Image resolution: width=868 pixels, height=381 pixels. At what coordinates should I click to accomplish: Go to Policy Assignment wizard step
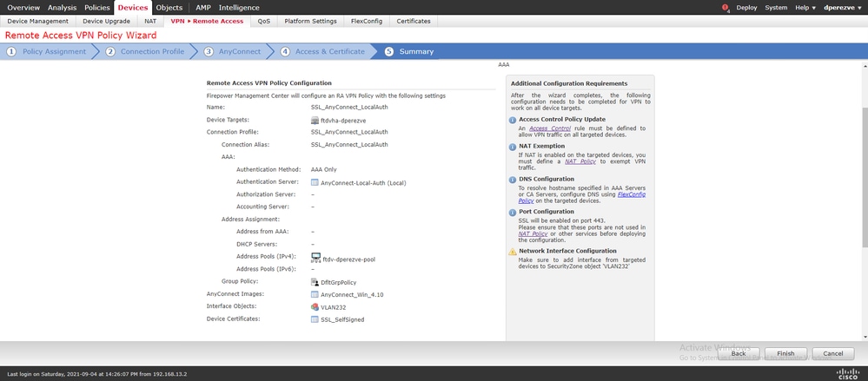[54, 51]
